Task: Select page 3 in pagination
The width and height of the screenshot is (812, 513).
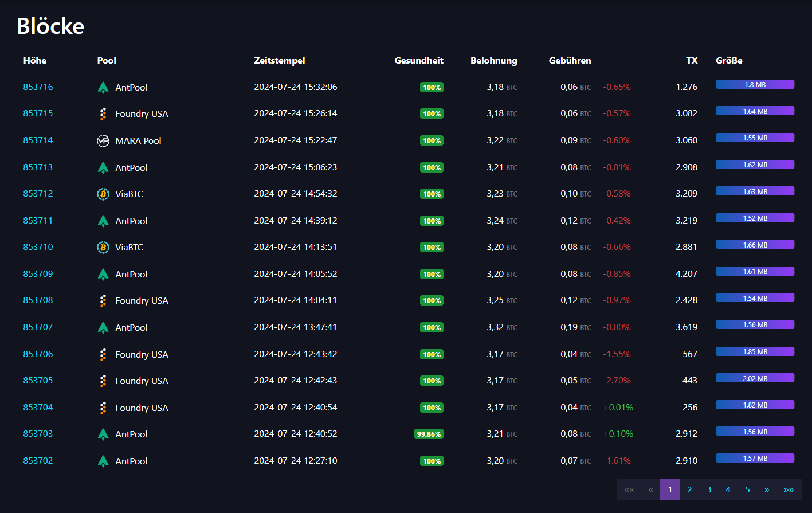Action: point(709,489)
